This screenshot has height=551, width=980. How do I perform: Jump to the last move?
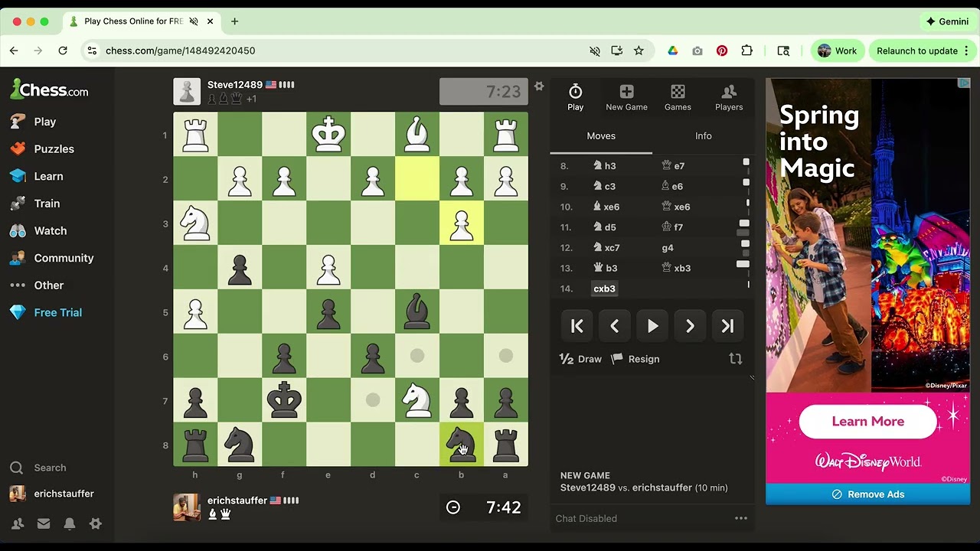click(727, 326)
